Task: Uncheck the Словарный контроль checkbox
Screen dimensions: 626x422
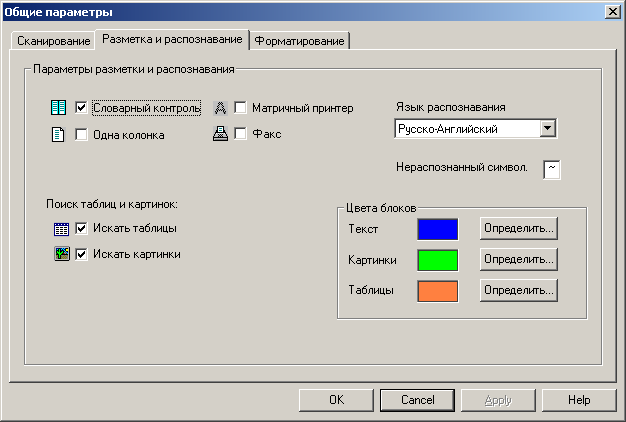Action: pyautogui.click(x=81, y=108)
